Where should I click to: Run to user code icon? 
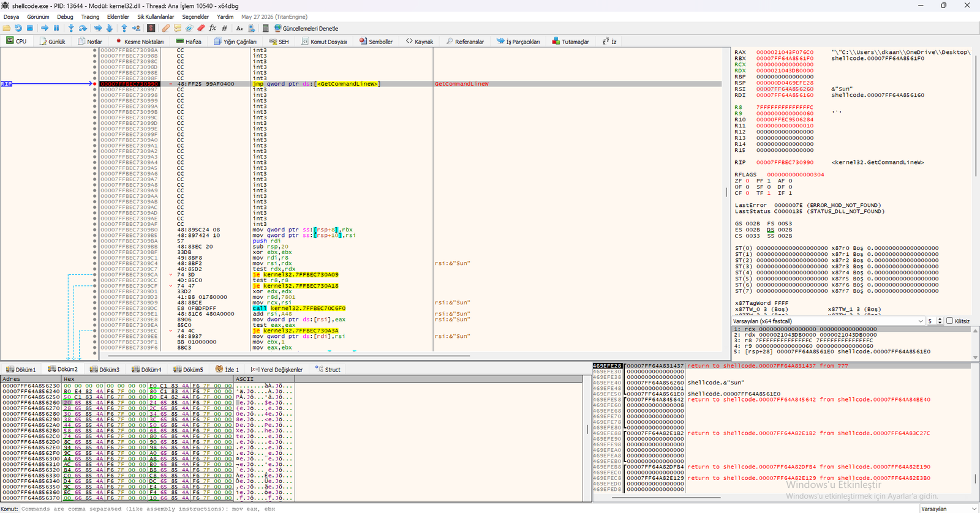pyautogui.click(x=136, y=28)
